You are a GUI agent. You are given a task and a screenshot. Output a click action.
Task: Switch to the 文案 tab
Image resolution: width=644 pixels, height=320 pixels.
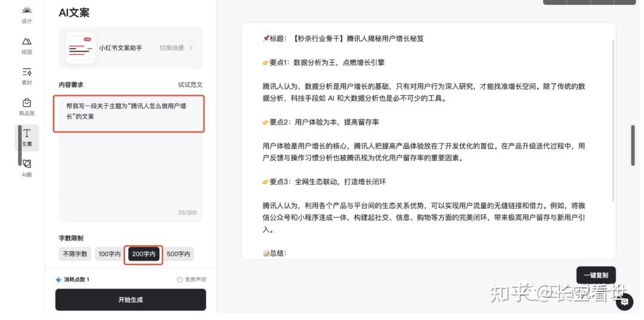pyautogui.click(x=27, y=137)
